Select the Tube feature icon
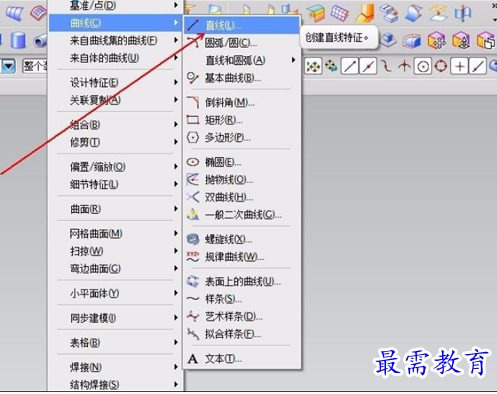Screen dimensions: 497x394 pos(41,41)
